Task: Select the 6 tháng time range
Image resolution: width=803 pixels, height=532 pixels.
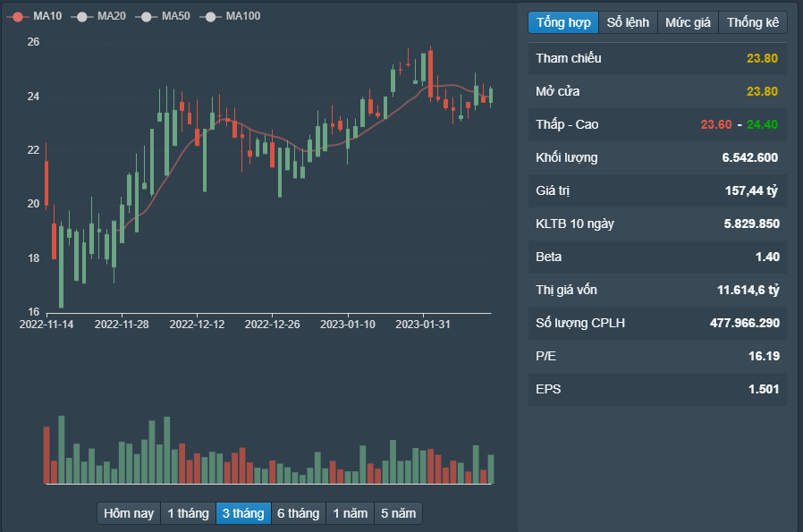Action: coord(298,513)
